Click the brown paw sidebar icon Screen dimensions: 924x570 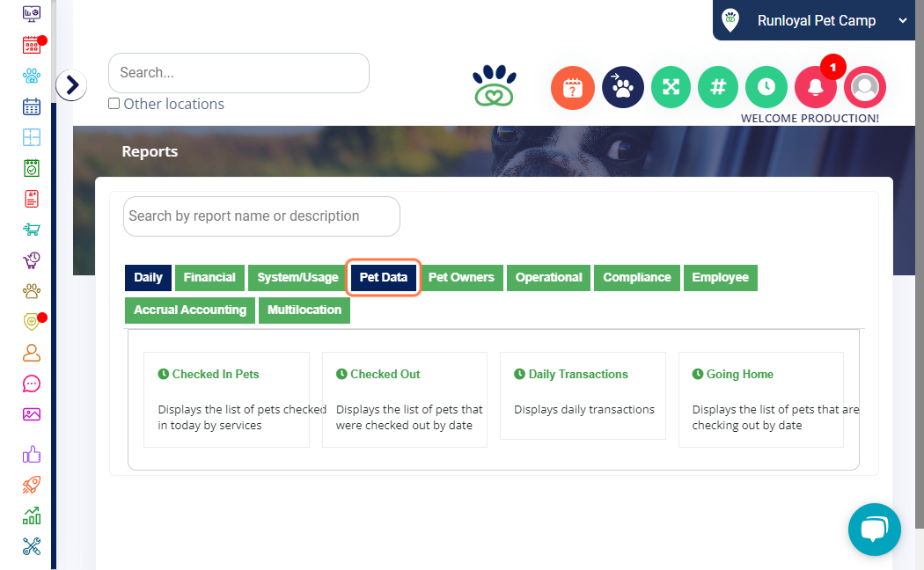coord(31,291)
